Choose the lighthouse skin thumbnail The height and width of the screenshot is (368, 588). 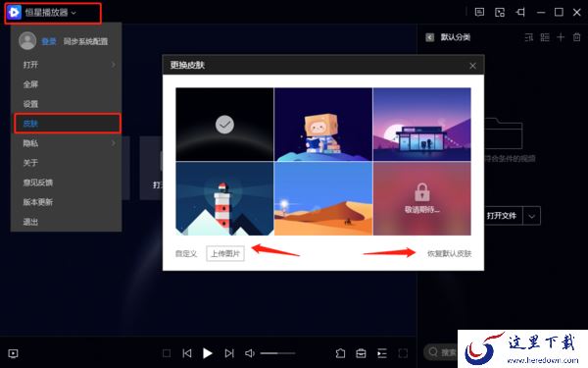tap(224, 198)
